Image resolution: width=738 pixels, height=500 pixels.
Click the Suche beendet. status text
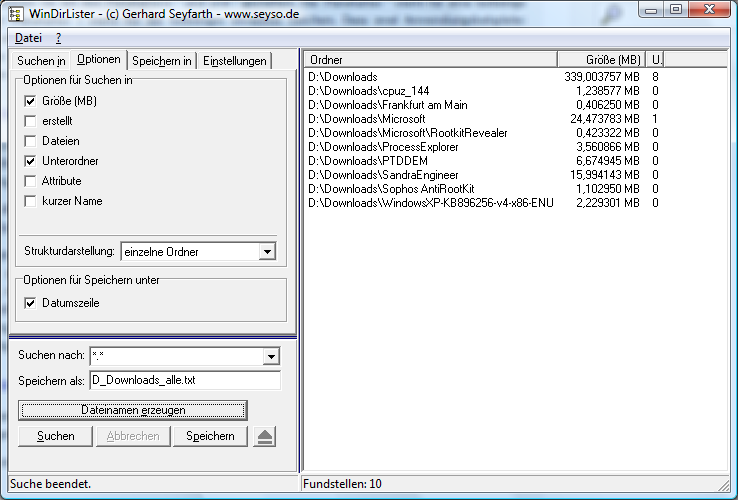click(x=50, y=484)
